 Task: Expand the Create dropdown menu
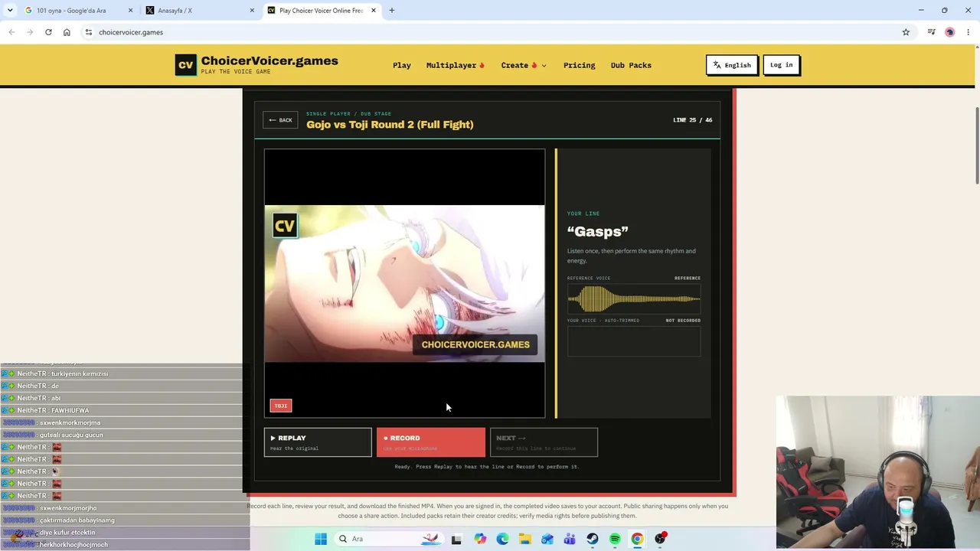click(524, 65)
